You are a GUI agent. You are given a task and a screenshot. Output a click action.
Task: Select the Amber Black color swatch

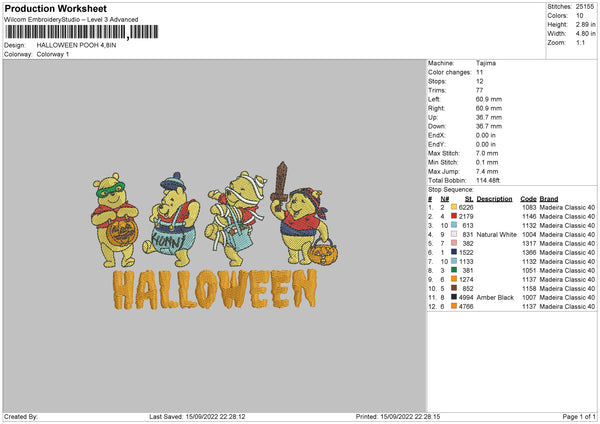click(455, 297)
